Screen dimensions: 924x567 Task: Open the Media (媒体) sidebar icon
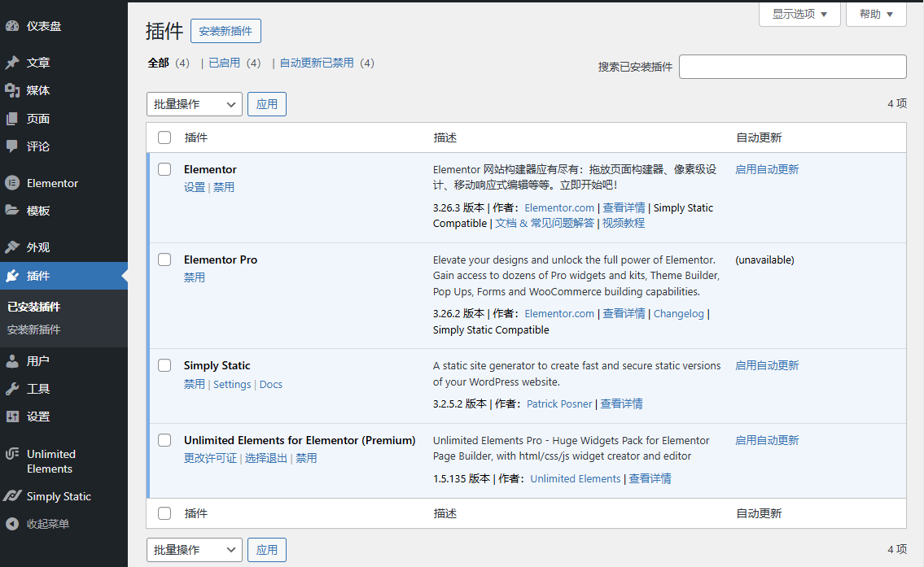click(x=12, y=90)
